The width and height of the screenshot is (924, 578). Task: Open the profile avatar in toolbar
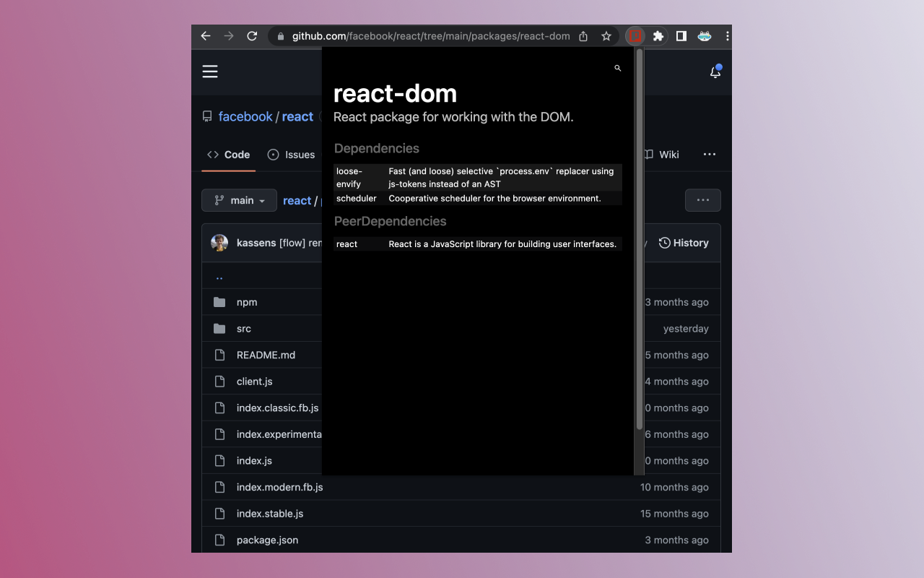coord(705,36)
